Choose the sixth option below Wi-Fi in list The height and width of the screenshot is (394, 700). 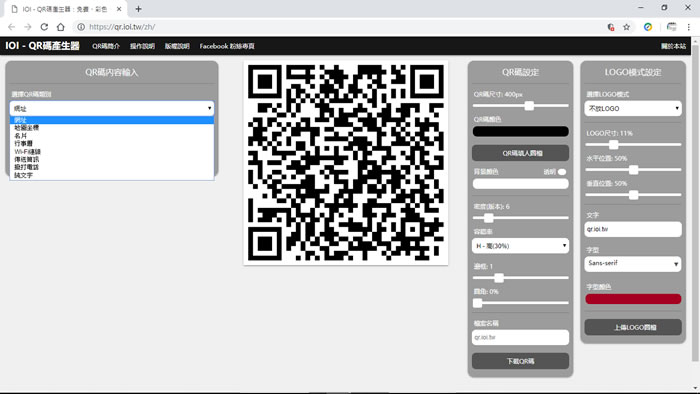[x=112, y=159]
